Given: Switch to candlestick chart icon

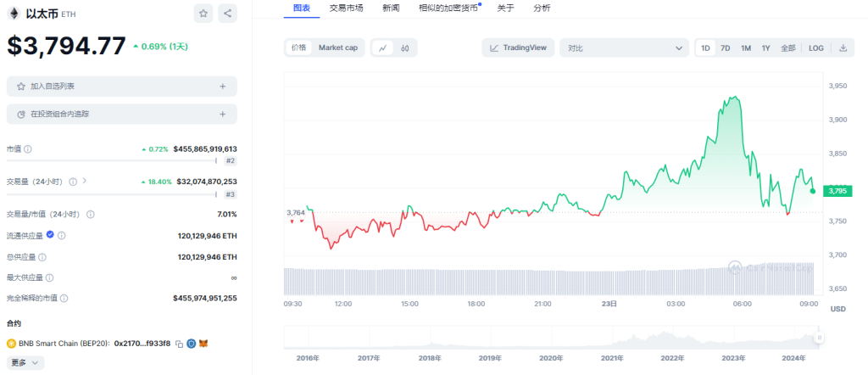Looking at the screenshot, I should (405, 48).
